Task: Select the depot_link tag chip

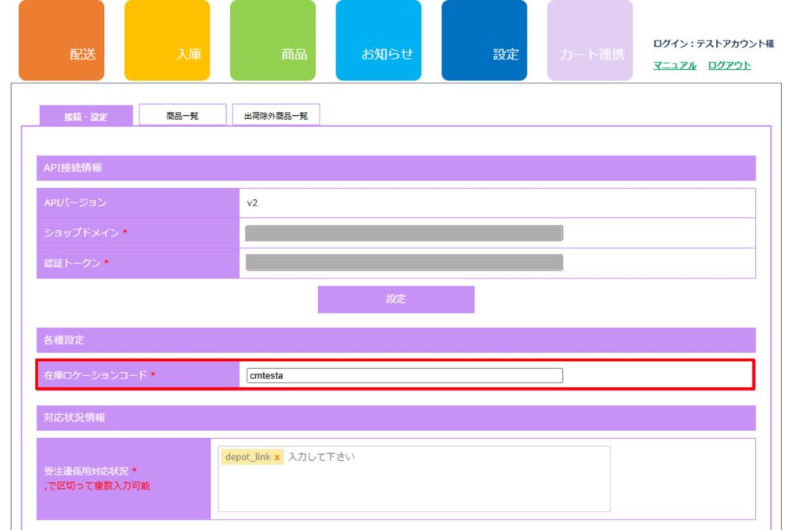Action: pos(247,458)
